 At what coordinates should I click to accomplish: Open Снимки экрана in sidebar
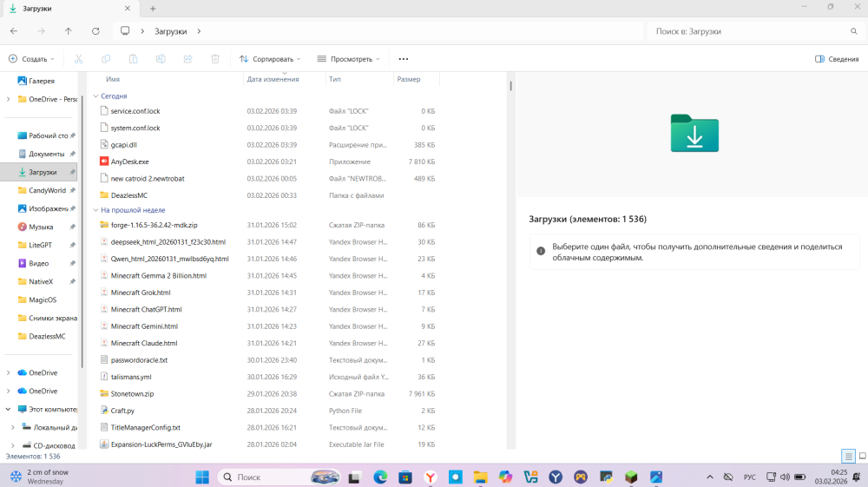point(53,319)
